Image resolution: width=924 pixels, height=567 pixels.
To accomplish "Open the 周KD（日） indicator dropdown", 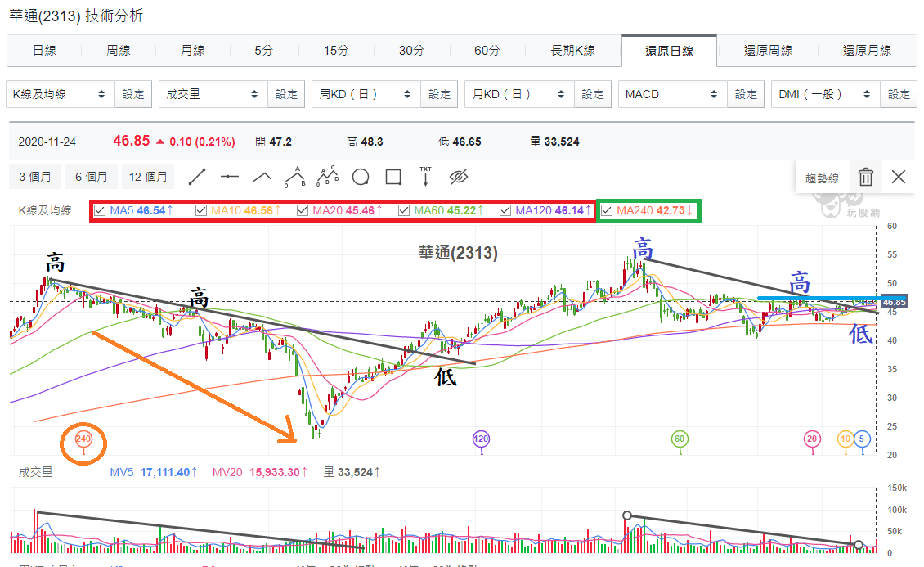I will [x=366, y=94].
